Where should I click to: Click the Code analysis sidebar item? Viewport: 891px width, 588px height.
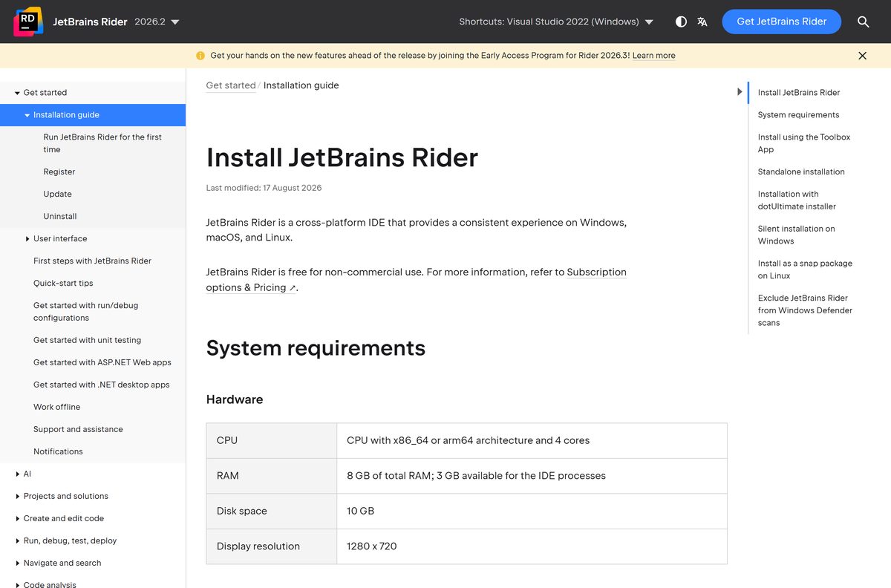(50, 584)
